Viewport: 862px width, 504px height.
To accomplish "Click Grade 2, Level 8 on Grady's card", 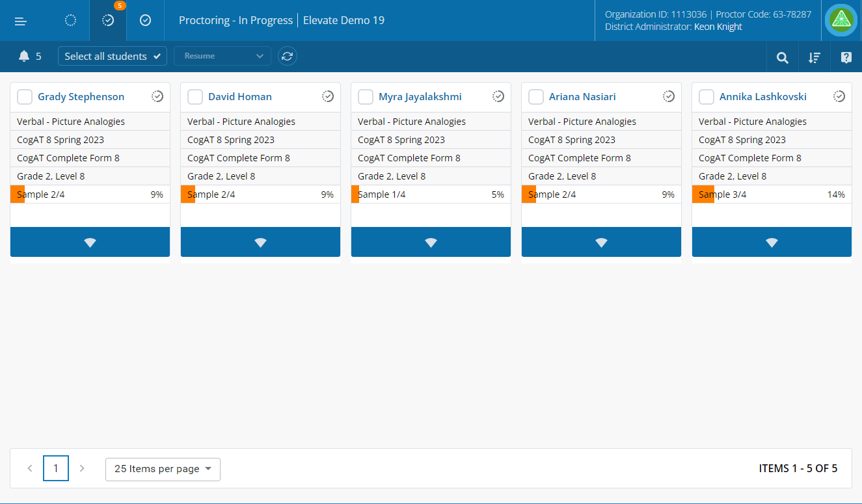I will pyautogui.click(x=51, y=176).
